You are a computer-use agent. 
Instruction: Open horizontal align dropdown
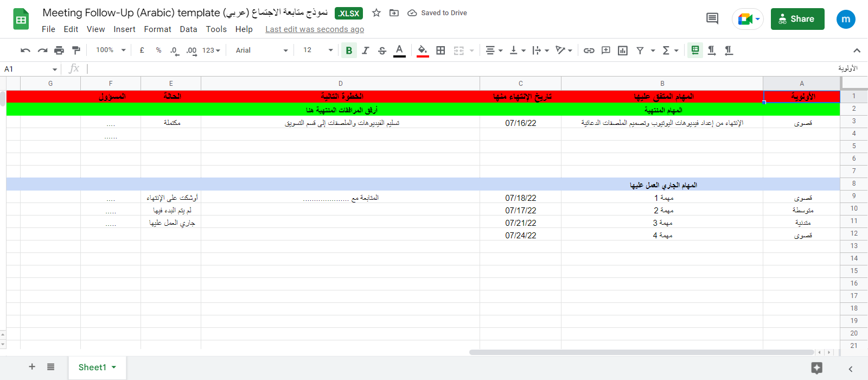tap(494, 50)
